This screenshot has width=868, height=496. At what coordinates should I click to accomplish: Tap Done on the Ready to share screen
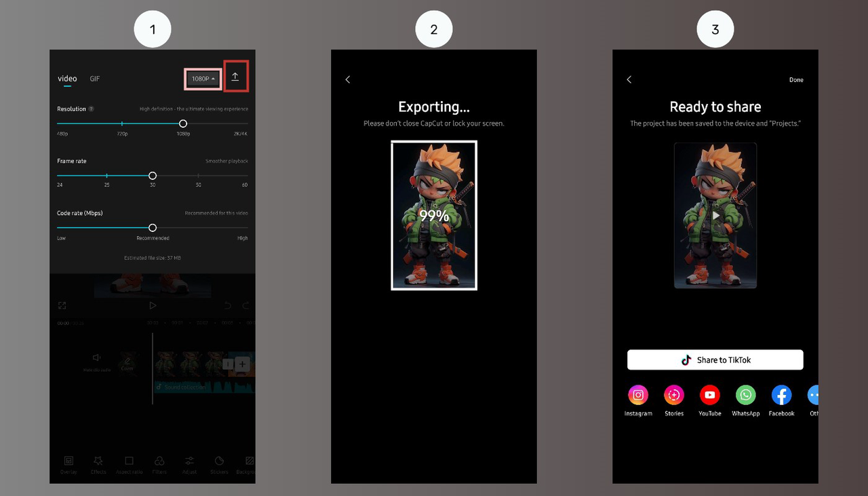[x=796, y=79]
